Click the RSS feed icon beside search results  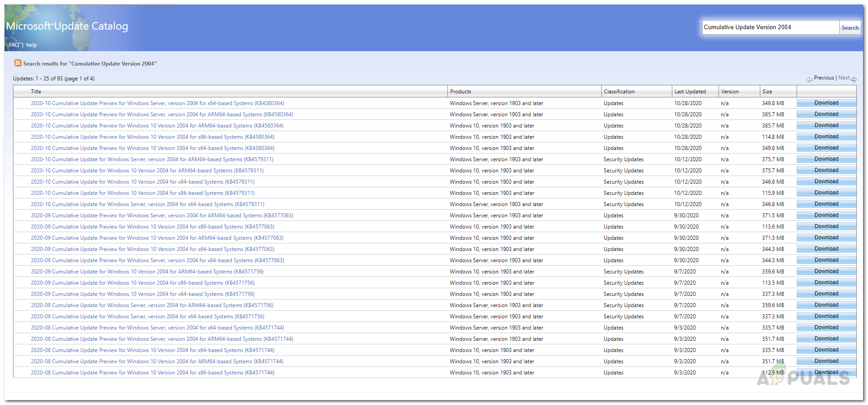18,63
